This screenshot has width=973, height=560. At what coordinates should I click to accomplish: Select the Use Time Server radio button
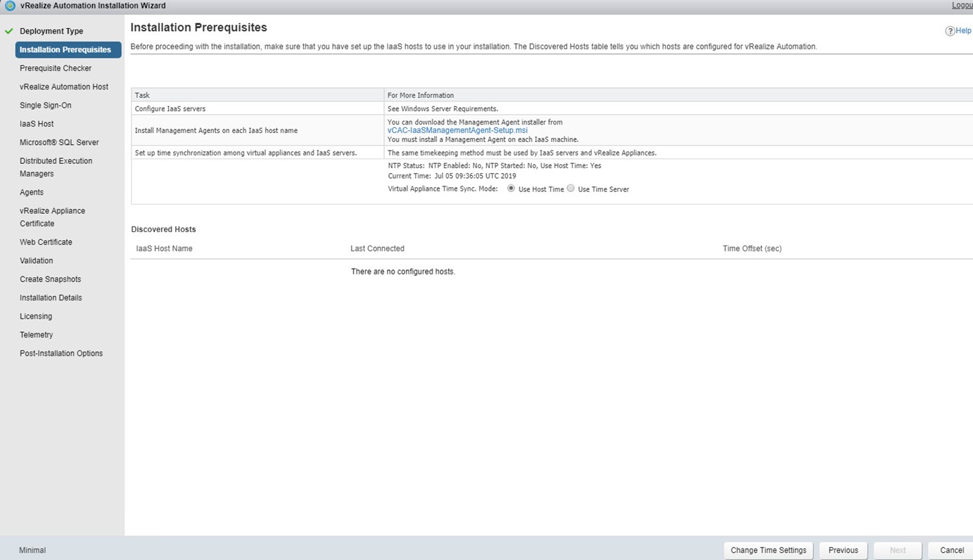pyautogui.click(x=571, y=189)
